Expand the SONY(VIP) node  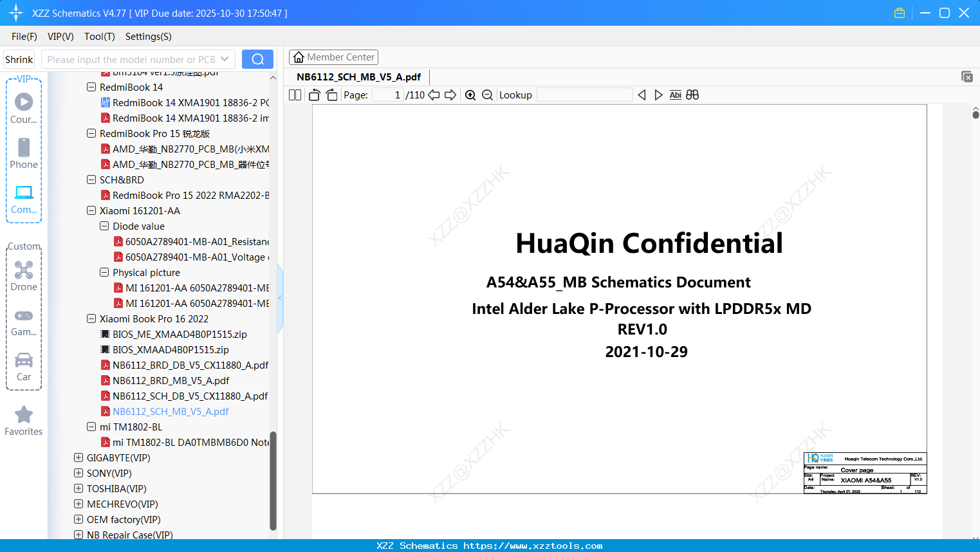79,473
